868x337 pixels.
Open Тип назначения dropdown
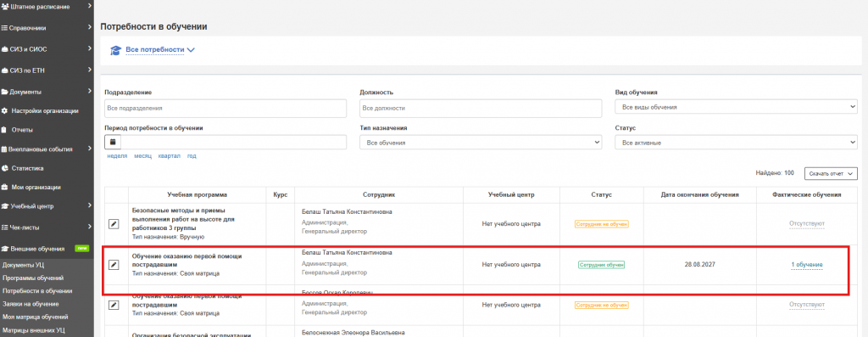[x=481, y=143]
